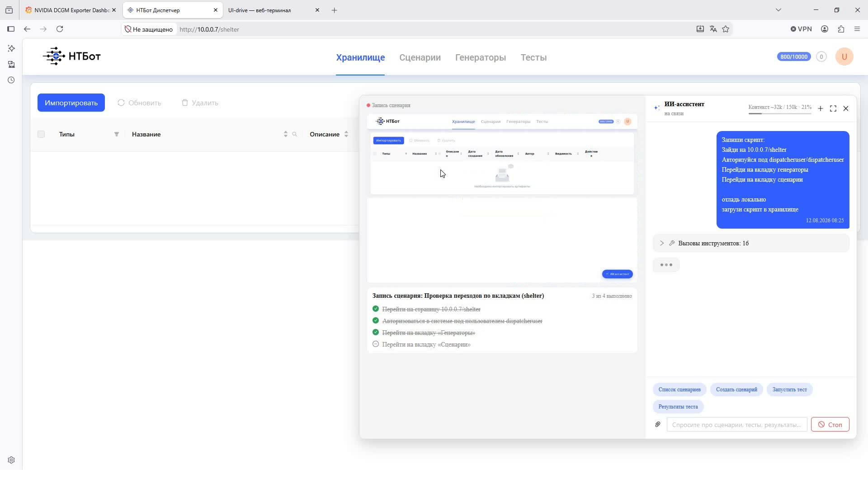Click the assistant message input field
The height and width of the screenshot is (488, 868).
tap(737, 424)
